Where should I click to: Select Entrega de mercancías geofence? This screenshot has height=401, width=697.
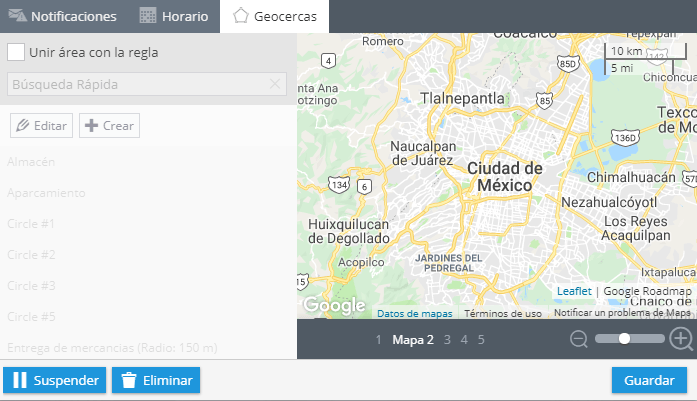tap(112, 348)
